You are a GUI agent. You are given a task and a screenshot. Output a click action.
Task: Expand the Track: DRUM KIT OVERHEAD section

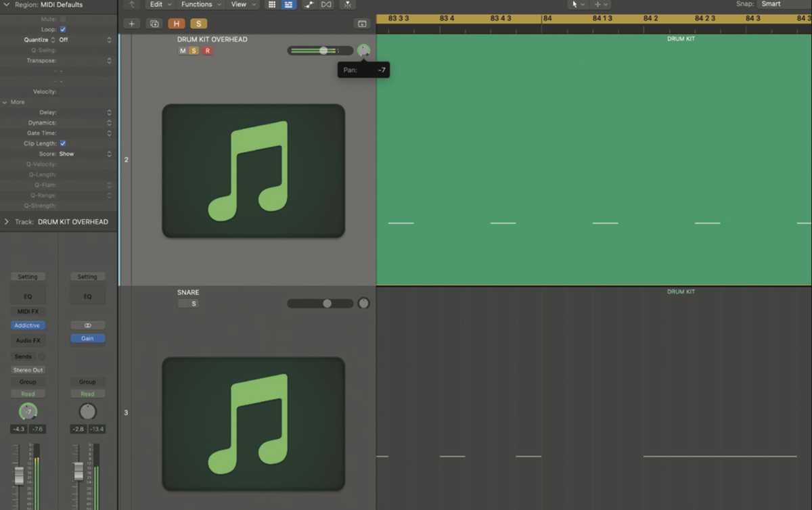pyautogui.click(x=6, y=221)
